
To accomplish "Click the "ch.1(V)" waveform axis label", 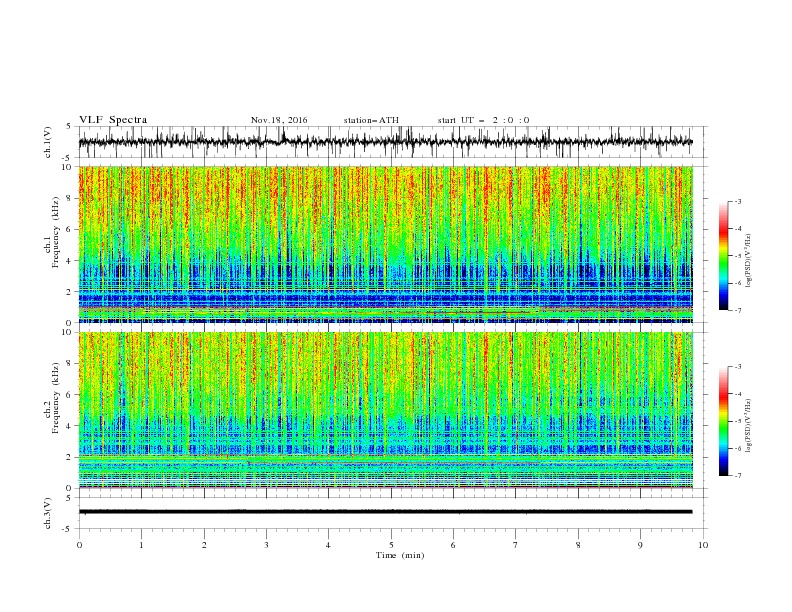I will (x=48, y=142).
